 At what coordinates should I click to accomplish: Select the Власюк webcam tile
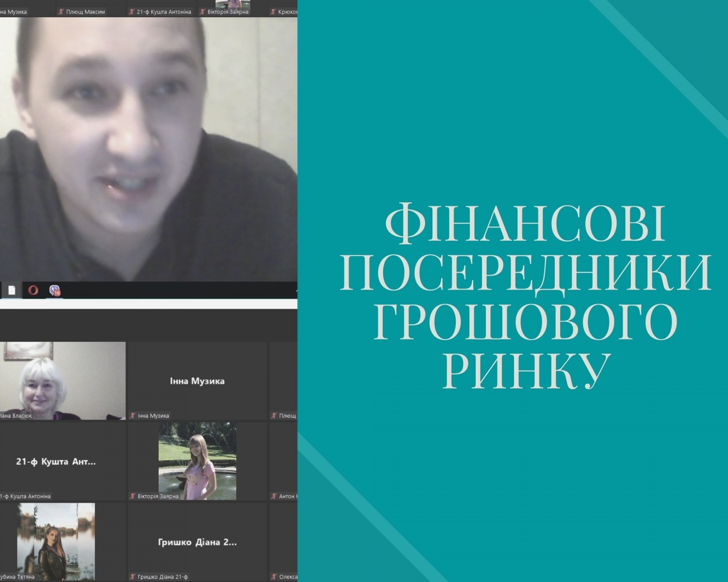63,381
